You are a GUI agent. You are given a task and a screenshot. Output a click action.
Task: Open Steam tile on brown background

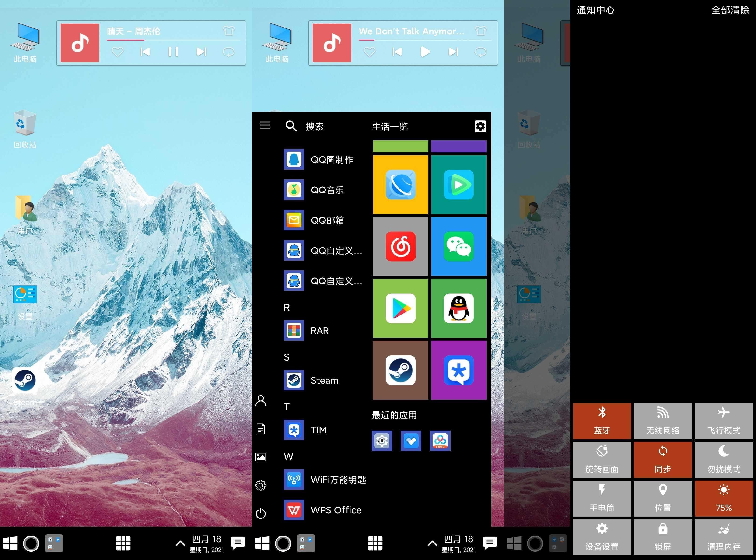pos(400,370)
